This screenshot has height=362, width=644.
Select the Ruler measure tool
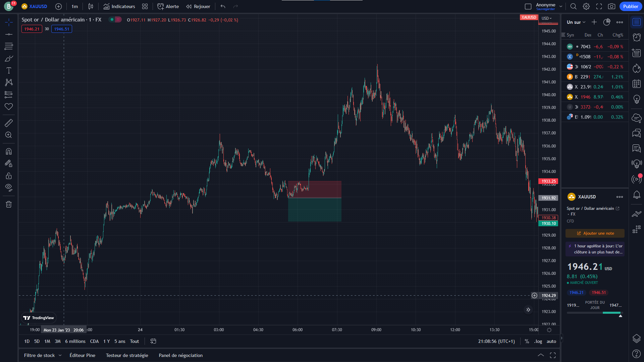coord(9,123)
